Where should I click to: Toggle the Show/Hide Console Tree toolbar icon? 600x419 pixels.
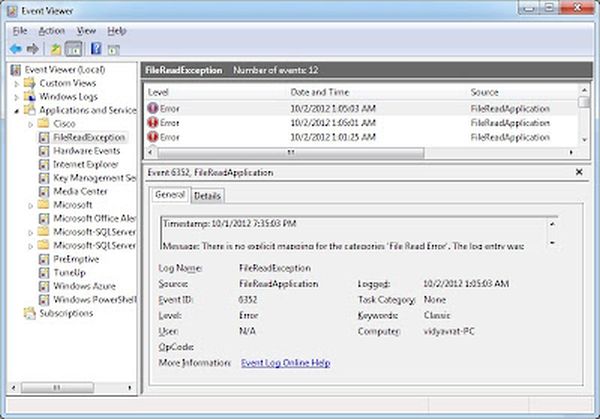(73, 49)
